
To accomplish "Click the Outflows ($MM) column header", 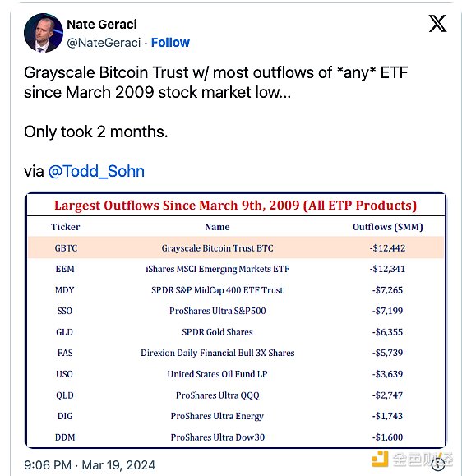I will 388,227.
